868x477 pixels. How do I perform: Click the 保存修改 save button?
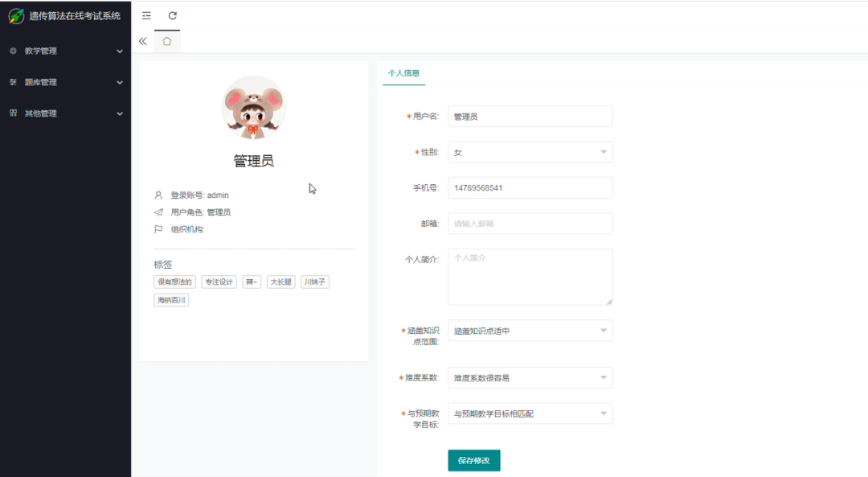pos(473,460)
